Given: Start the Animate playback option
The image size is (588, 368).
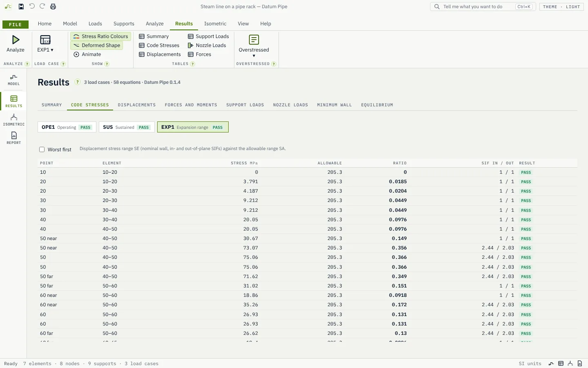Looking at the screenshot, I should coord(87,54).
